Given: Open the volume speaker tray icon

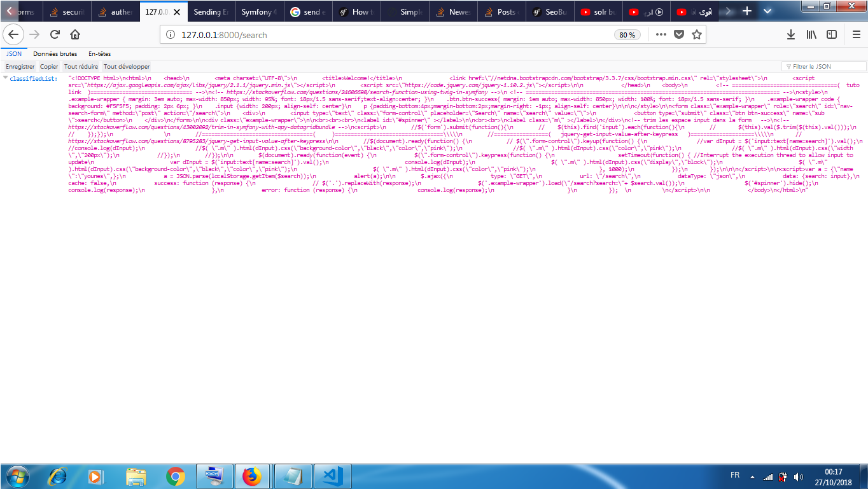Looking at the screenshot, I should [x=799, y=477].
